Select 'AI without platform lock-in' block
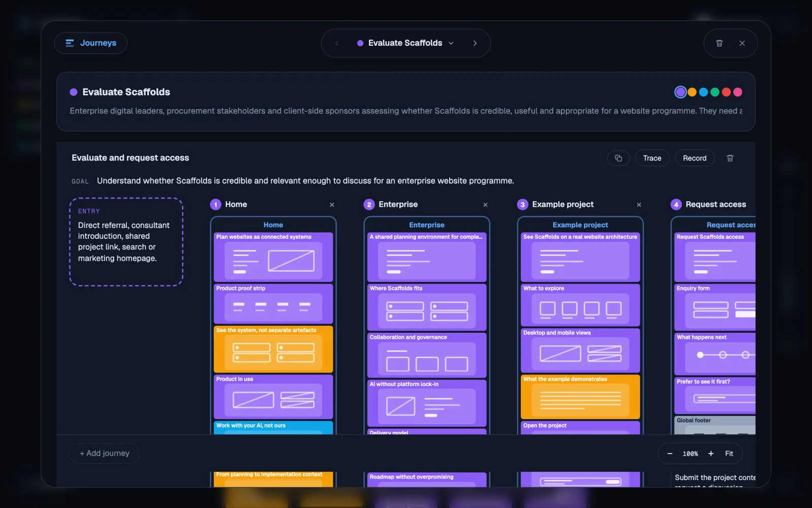 427,403
